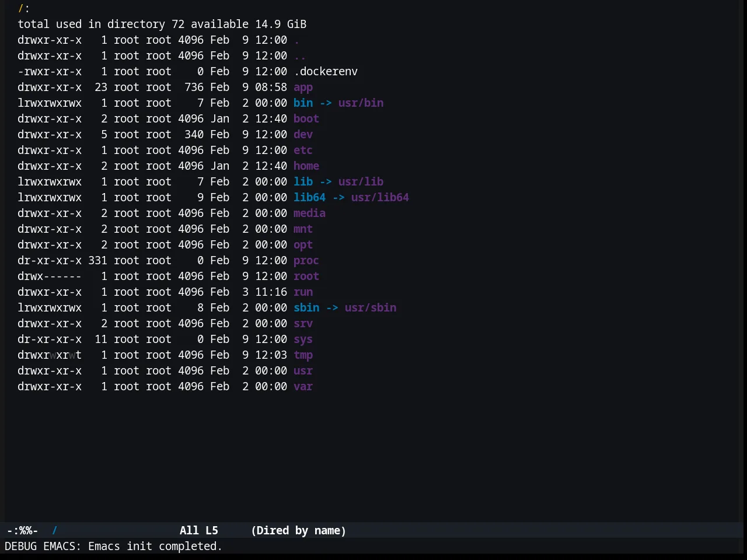Click 'All L5' position indicator
Image resolution: width=747 pixels, height=560 pixels.
pyautogui.click(x=198, y=530)
